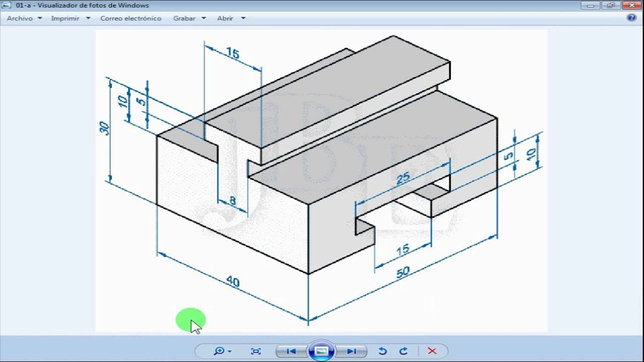Expand the Imprimir dropdown arrow
The width and height of the screenshot is (644, 362).
coord(88,18)
